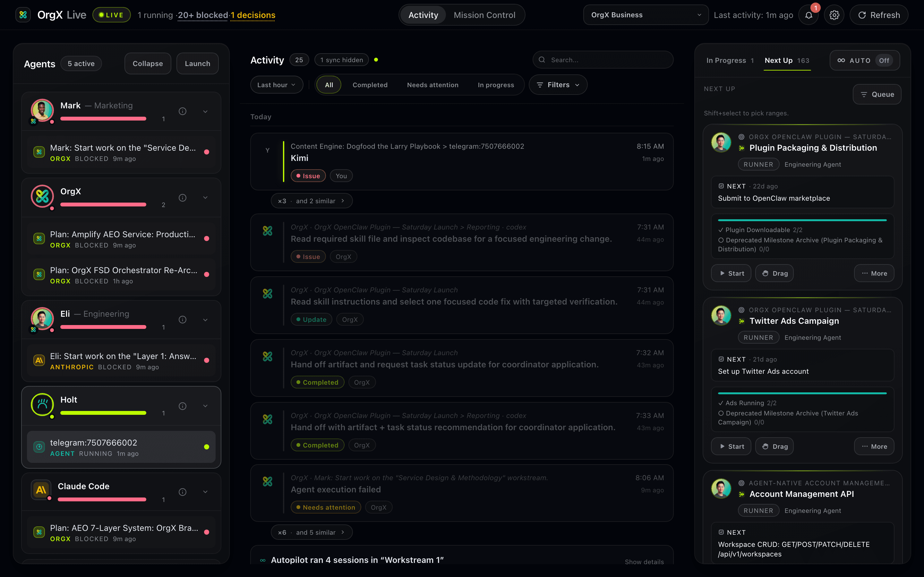The width and height of the screenshot is (924, 577).
Task: Open the OrgX Business workspace dropdown
Action: pos(645,14)
